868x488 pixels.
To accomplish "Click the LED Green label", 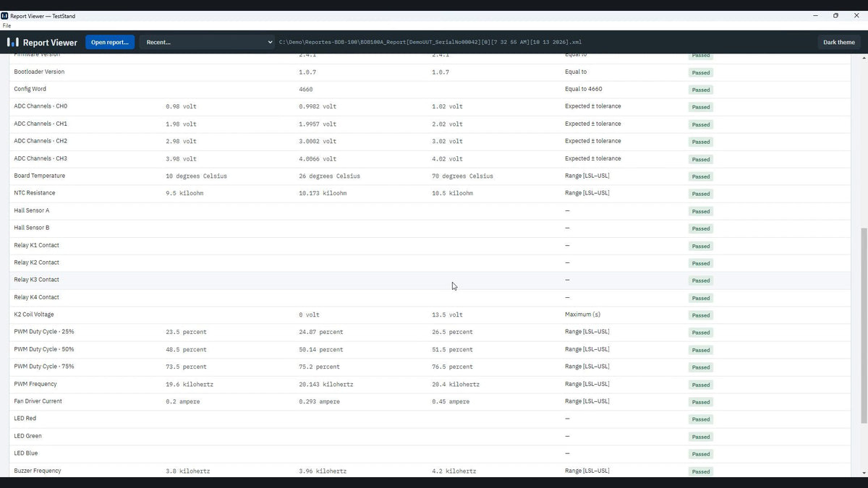I will [27, 436].
